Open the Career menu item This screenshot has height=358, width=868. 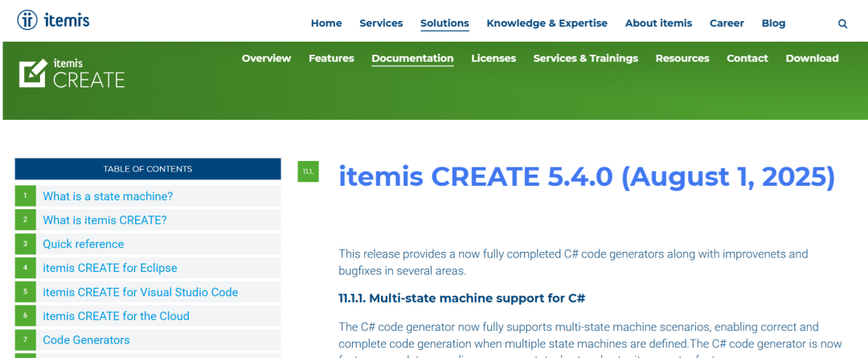pos(727,23)
